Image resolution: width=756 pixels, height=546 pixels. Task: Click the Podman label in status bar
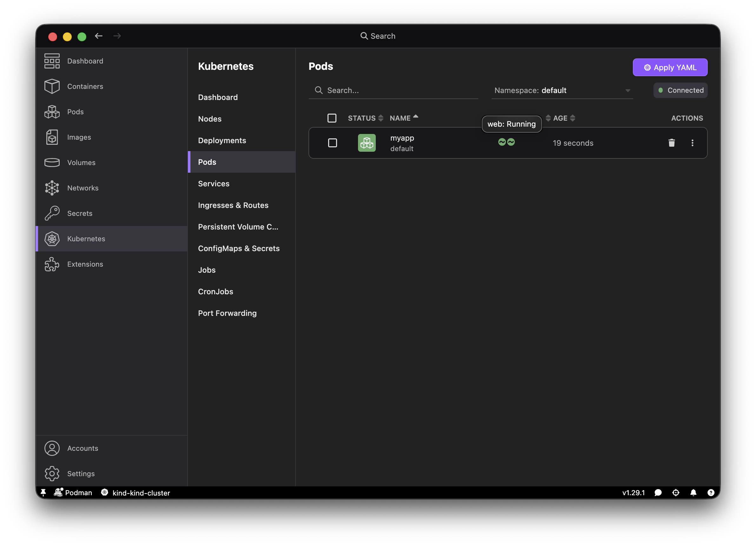[78, 493]
